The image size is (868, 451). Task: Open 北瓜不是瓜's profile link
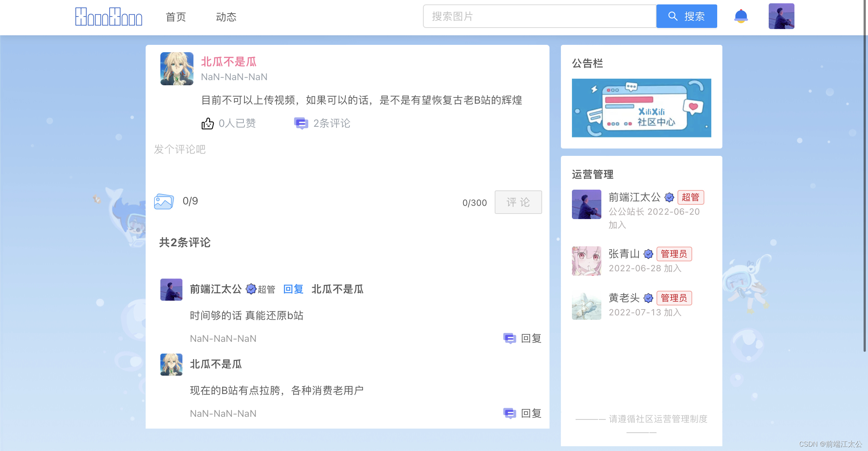click(x=229, y=62)
